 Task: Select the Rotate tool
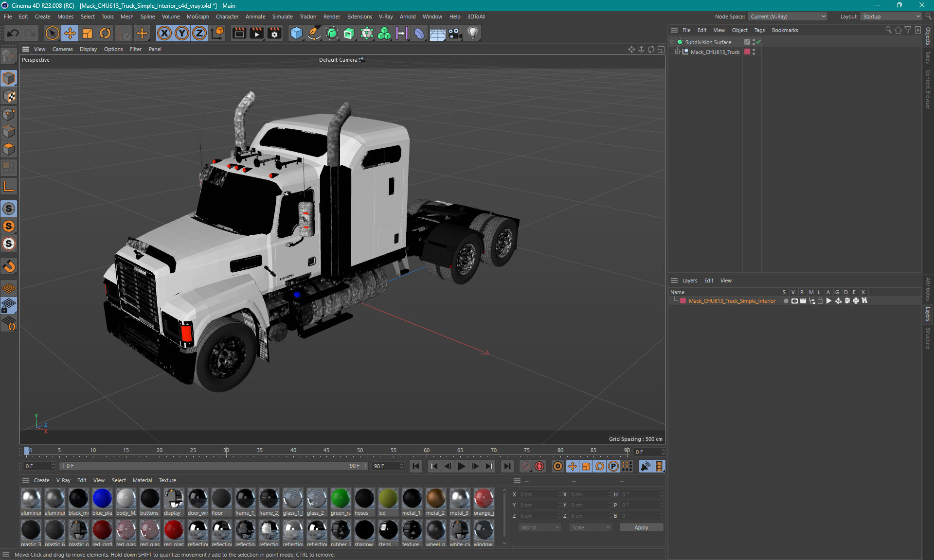pos(105,33)
